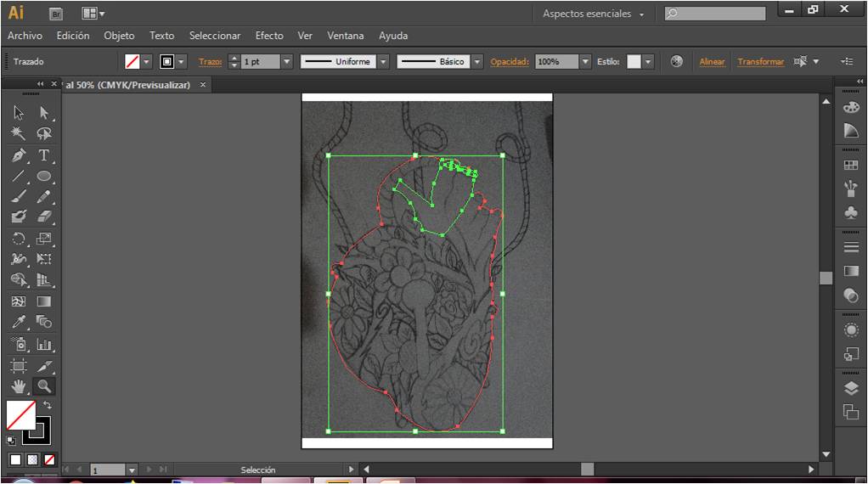
Task: Reset to default fill and stroke
Action: (x=11, y=441)
